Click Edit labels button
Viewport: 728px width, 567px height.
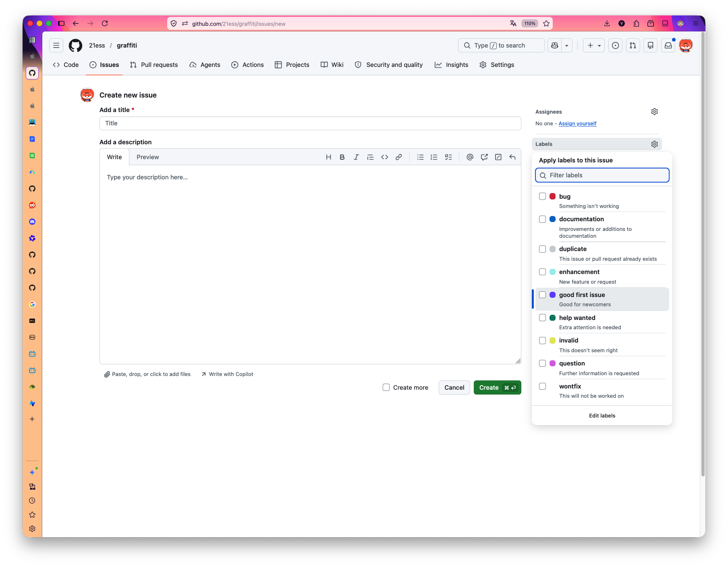click(602, 416)
